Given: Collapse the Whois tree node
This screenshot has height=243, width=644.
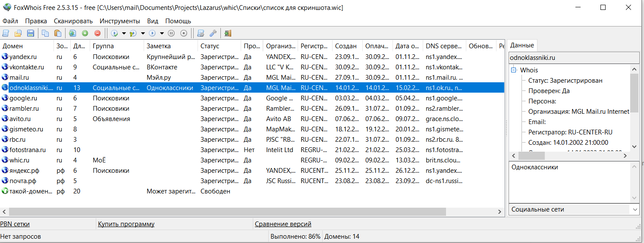Looking at the screenshot, I should pos(514,70).
